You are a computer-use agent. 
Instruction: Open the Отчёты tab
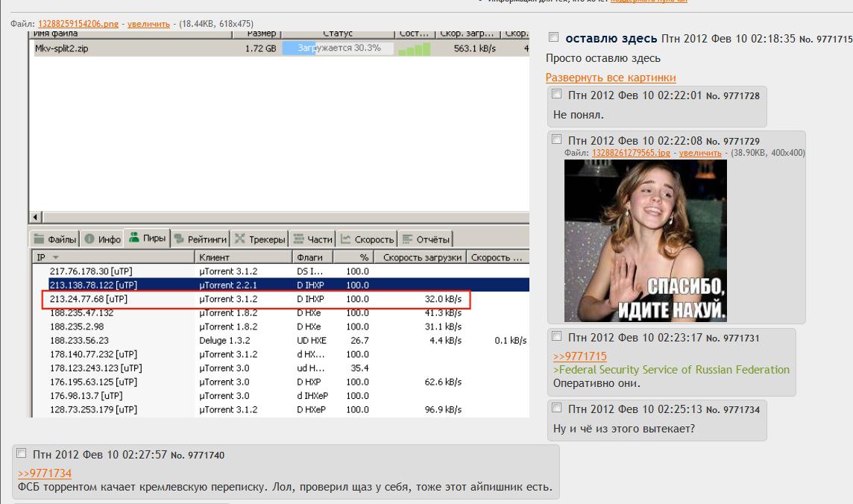[x=426, y=239]
